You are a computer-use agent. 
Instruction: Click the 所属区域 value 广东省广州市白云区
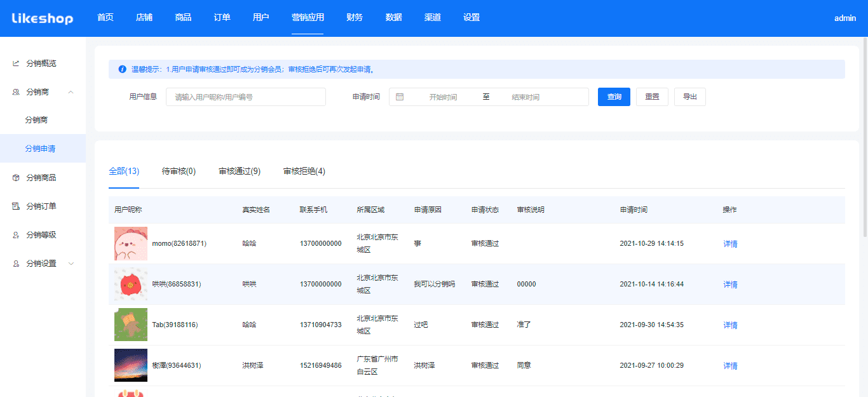click(377, 365)
